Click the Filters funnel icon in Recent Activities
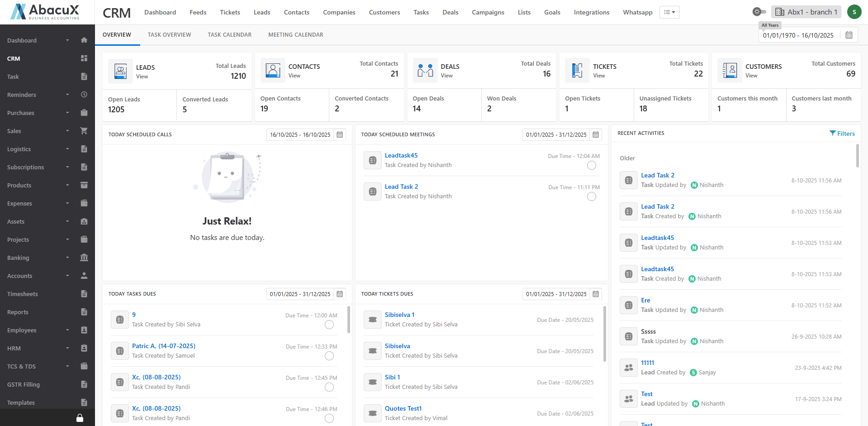This screenshot has height=426, width=868. click(833, 134)
